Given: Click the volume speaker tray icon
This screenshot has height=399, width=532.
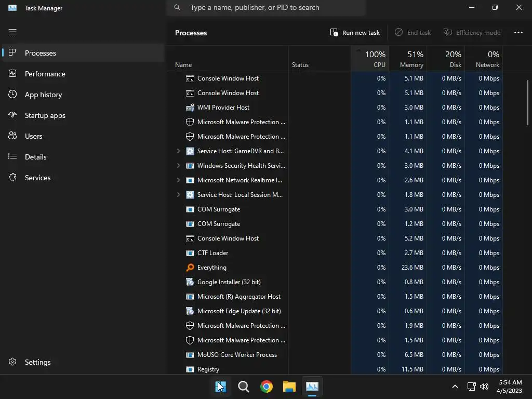Looking at the screenshot, I should tap(484, 387).
